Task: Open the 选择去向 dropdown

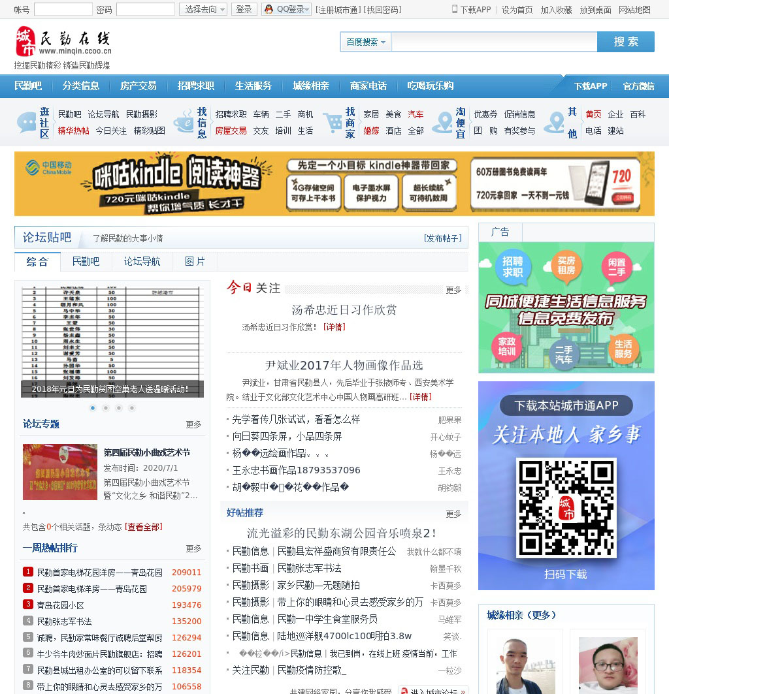Action: [203, 9]
